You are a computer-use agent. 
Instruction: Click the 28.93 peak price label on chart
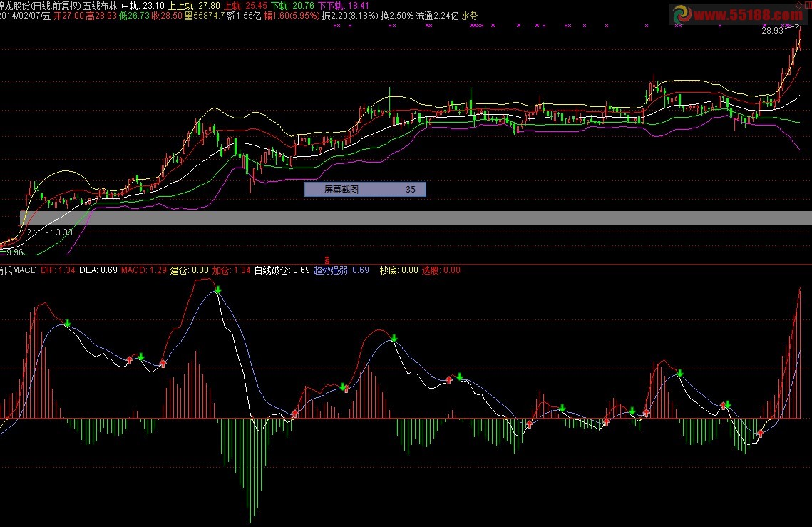(x=773, y=31)
